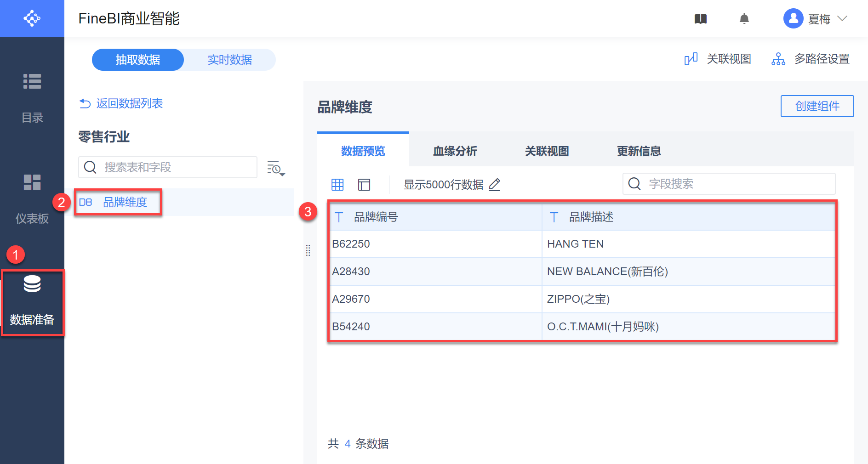The width and height of the screenshot is (868, 464).
Task: Select the 抽取数据 toggle option
Action: click(138, 60)
